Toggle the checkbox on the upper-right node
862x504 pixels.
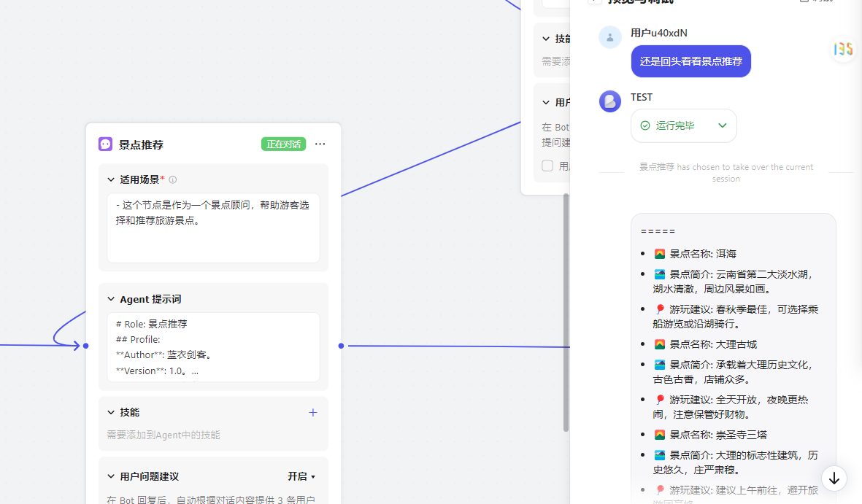click(x=547, y=166)
